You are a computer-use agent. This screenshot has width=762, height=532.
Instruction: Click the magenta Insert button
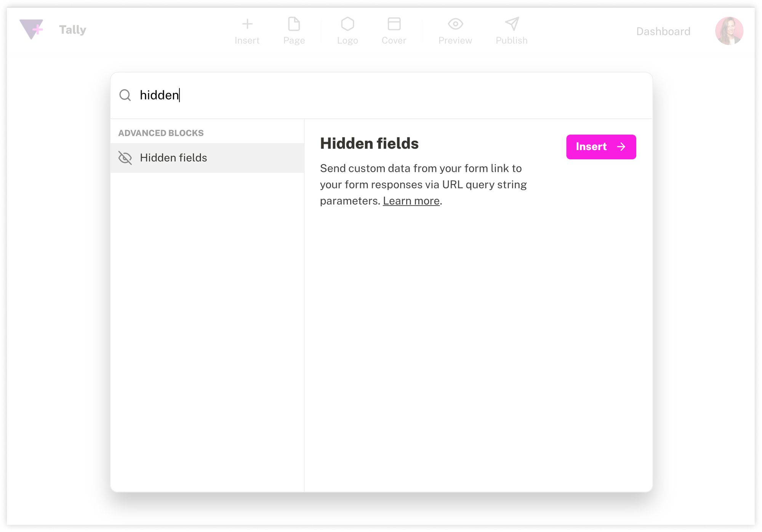click(601, 147)
